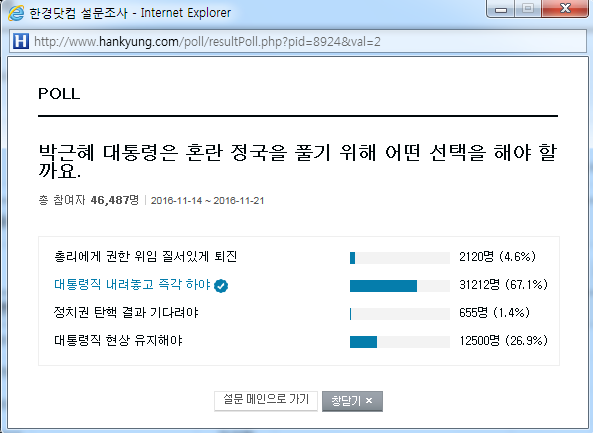
Task: Click the poll period 2016-11-14 ~ 2016-11-21
Action: pyautogui.click(x=207, y=201)
